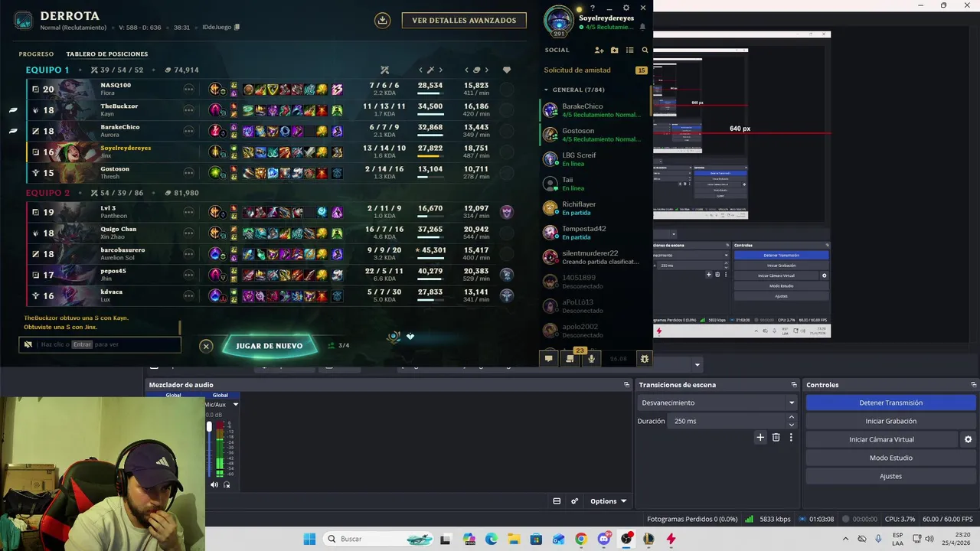Select friend Richiflayer in social list
This screenshot has width=980, height=551.
click(x=596, y=208)
